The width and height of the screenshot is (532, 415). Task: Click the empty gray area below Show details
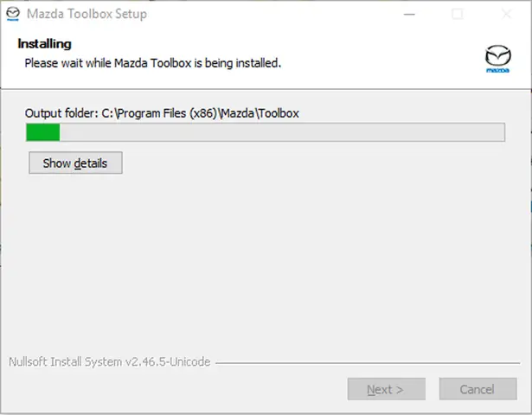point(260,259)
